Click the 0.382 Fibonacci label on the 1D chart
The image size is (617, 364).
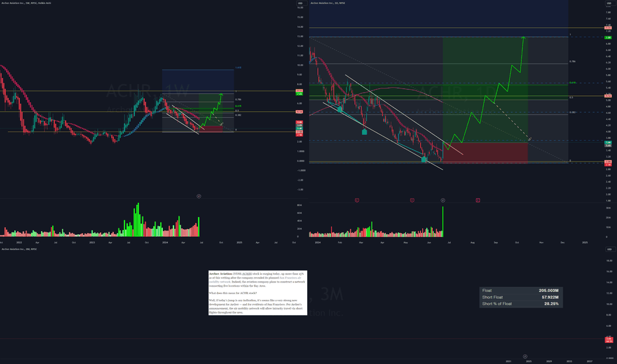pyautogui.click(x=573, y=112)
